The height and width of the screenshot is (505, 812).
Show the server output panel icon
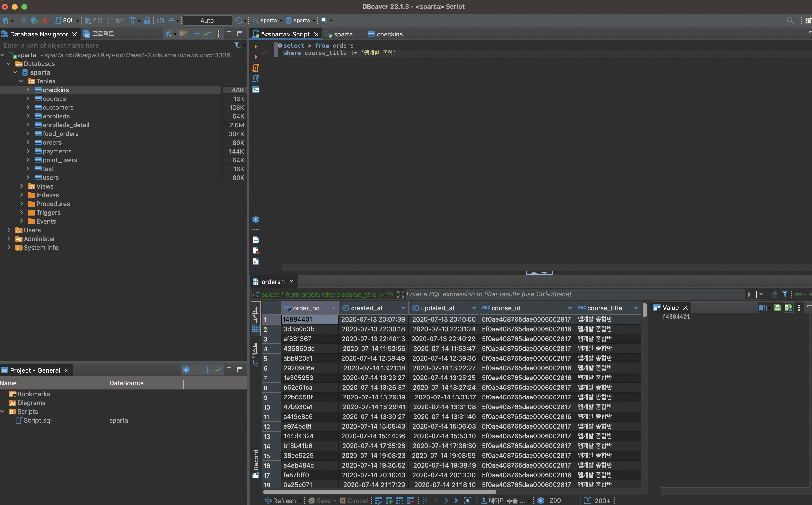(256, 240)
